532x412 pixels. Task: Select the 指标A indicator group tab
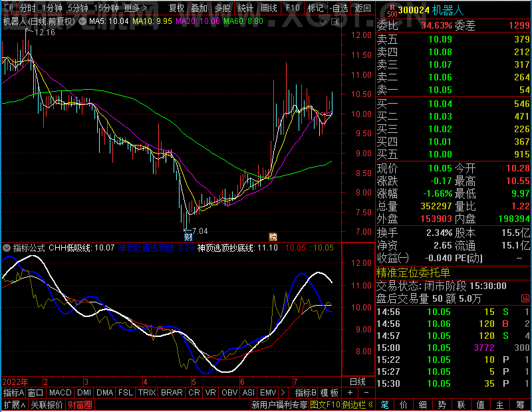pyautogui.click(x=13, y=393)
